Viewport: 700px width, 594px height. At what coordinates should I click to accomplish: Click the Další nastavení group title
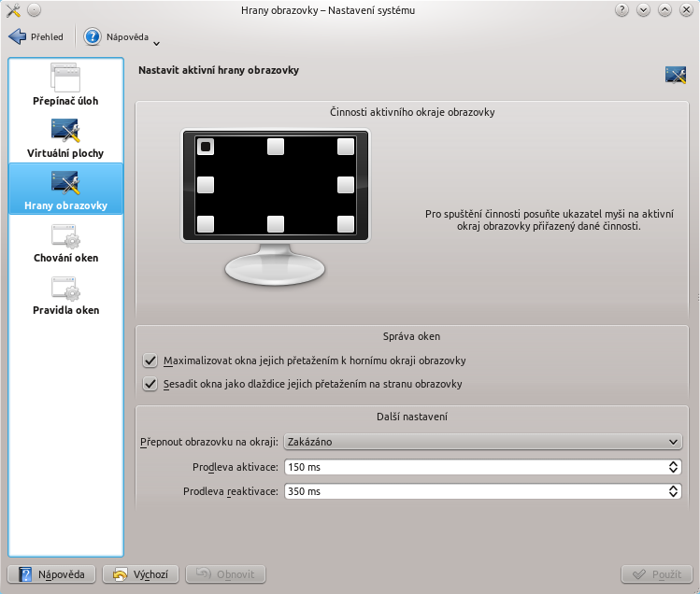411,417
